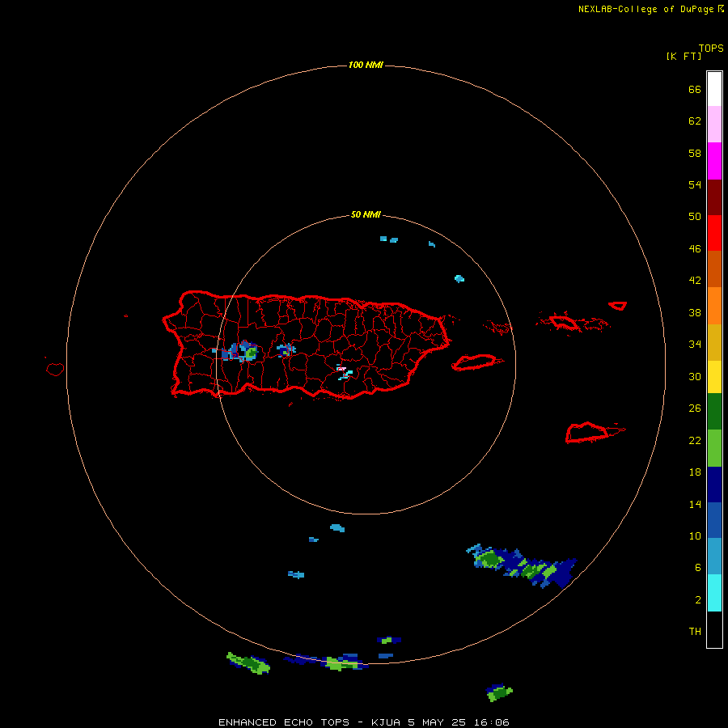Click the "50" legend value
The image size is (728, 728).
point(695,216)
